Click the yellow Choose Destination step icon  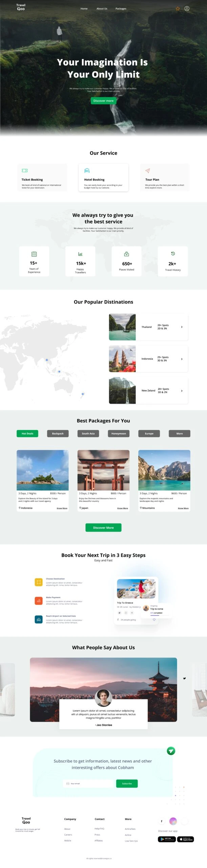tap(39, 582)
